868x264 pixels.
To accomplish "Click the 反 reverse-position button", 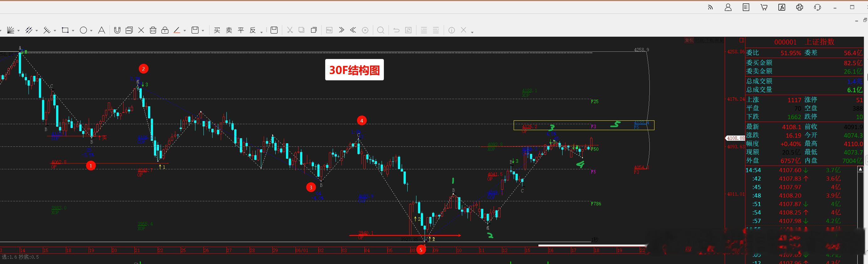I will (x=253, y=30).
